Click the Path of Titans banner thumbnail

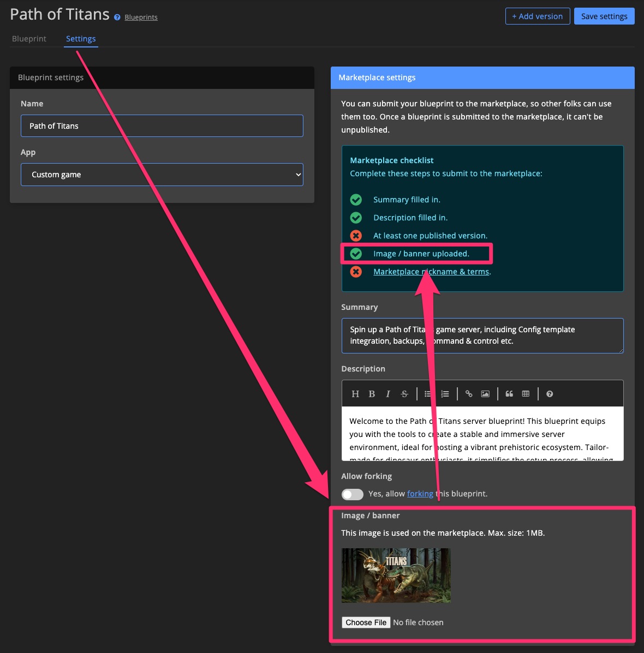click(x=396, y=575)
